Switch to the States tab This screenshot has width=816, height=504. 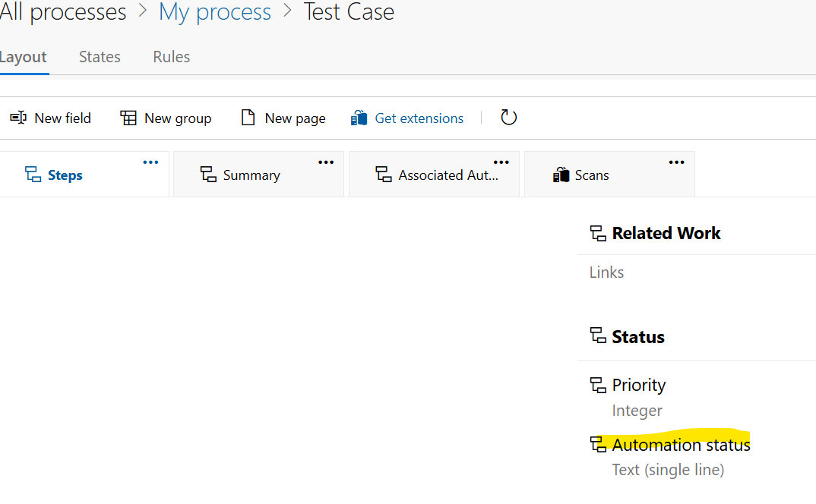pos(100,56)
